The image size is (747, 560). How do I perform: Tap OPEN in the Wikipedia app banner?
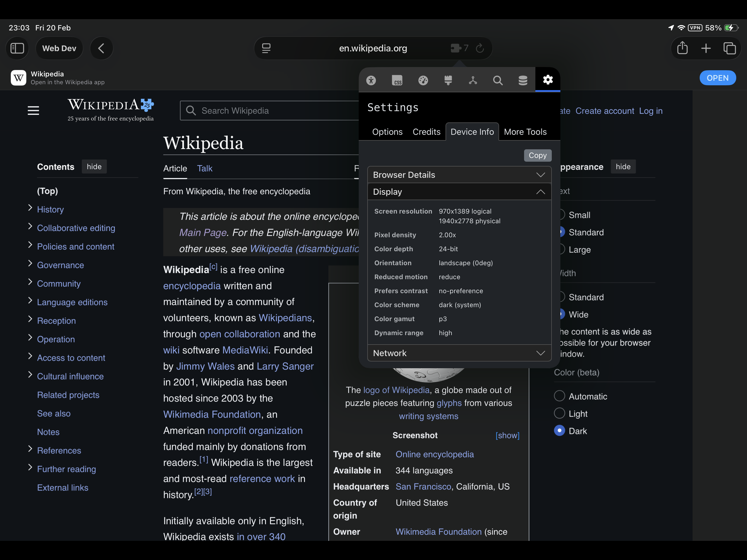coord(718,78)
